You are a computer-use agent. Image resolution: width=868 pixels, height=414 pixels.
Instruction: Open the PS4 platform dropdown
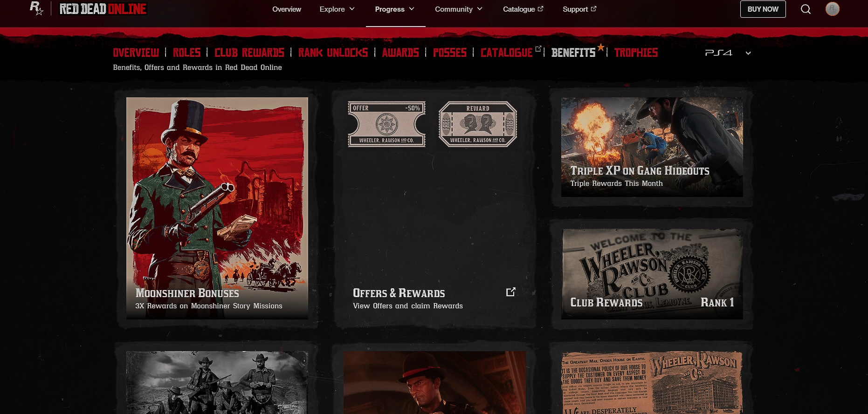tap(728, 53)
